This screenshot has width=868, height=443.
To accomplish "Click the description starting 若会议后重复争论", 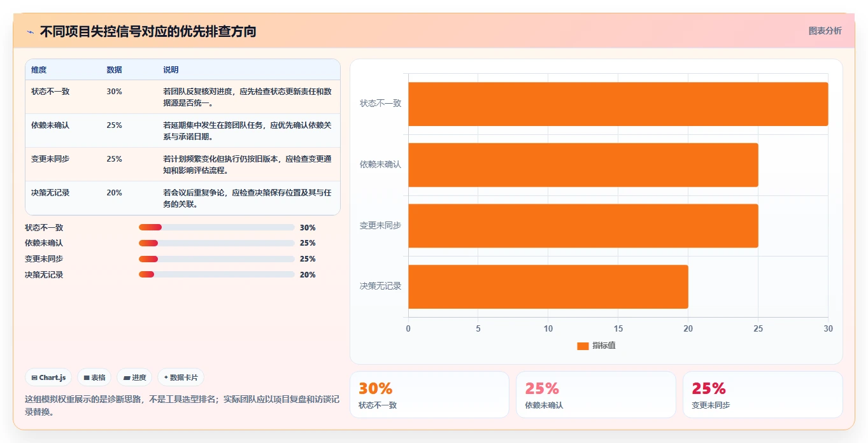I will coord(247,199).
